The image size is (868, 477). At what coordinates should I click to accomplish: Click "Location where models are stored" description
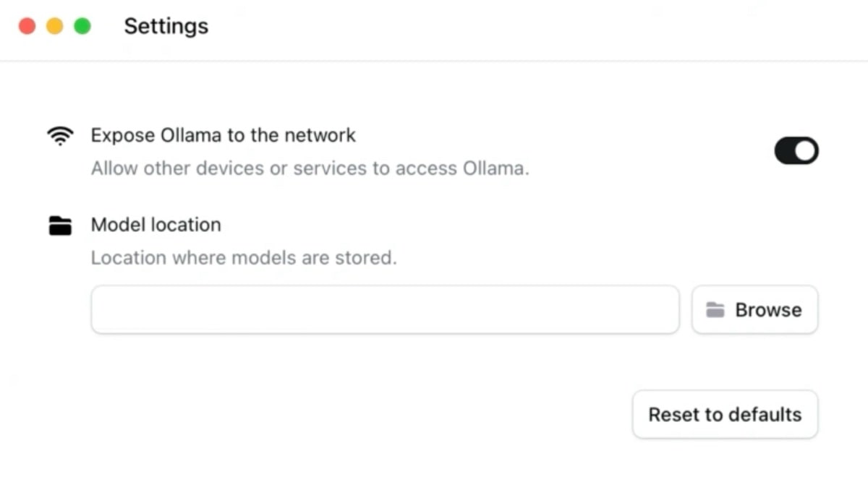coord(244,257)
